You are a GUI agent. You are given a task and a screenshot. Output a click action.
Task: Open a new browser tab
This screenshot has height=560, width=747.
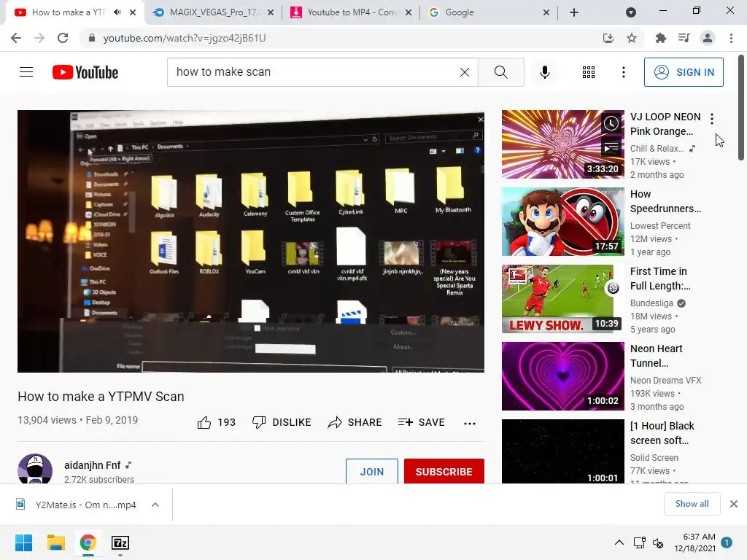pos(574,12)
